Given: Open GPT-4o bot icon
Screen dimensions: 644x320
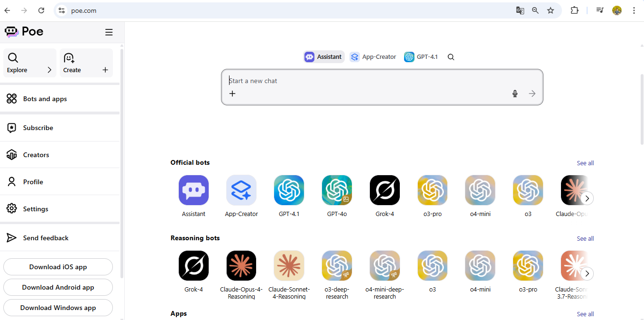Looking at the screenshot, I should point(337,190).
